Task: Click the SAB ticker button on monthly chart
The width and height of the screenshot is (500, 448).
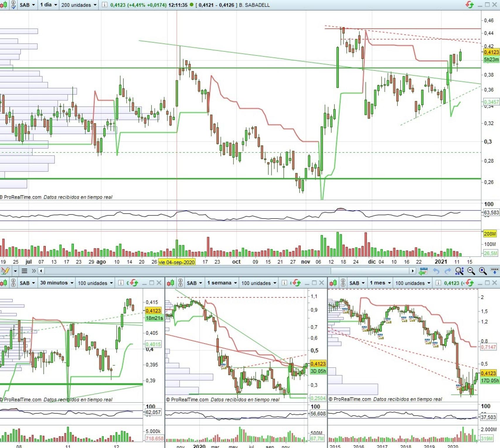Action: click(357, 283)
